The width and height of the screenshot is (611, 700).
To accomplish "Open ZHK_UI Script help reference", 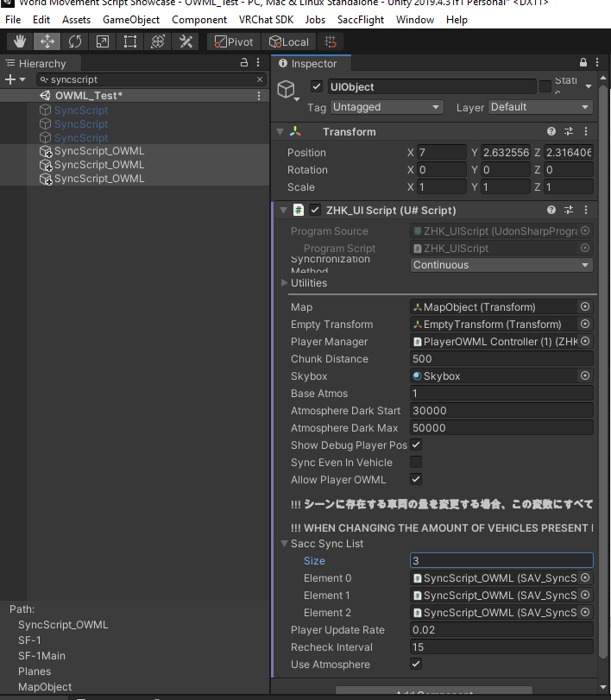I will (551, 210).
